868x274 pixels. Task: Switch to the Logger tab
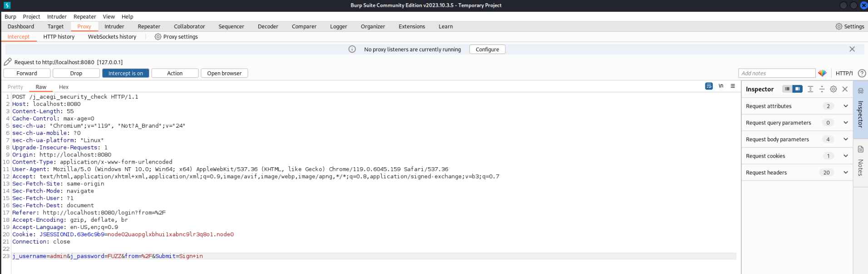[x=339, y=26]
